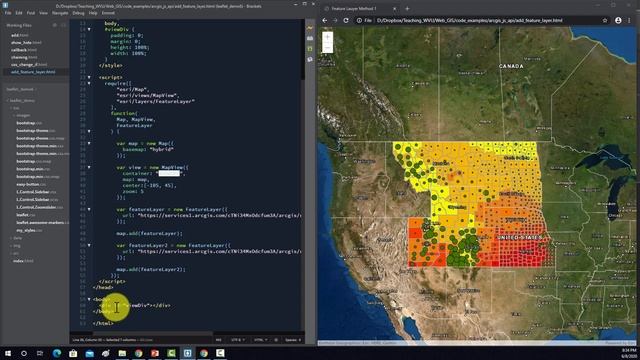Collapse the var featureLayer2 fold arrow
640x360 pixels.
coord(89,245)
